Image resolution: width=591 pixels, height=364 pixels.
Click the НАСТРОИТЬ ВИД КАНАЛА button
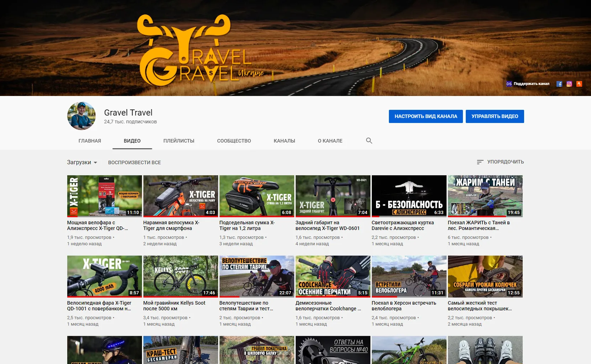point(426,116)
